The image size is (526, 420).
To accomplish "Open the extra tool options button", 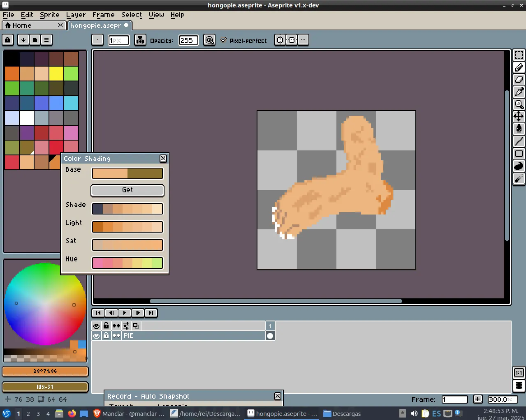I will coord(303,40).
